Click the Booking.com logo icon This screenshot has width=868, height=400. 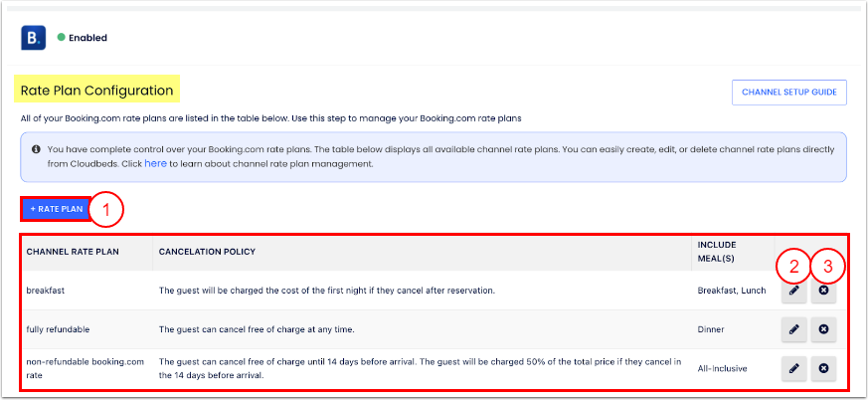point(34,38)
